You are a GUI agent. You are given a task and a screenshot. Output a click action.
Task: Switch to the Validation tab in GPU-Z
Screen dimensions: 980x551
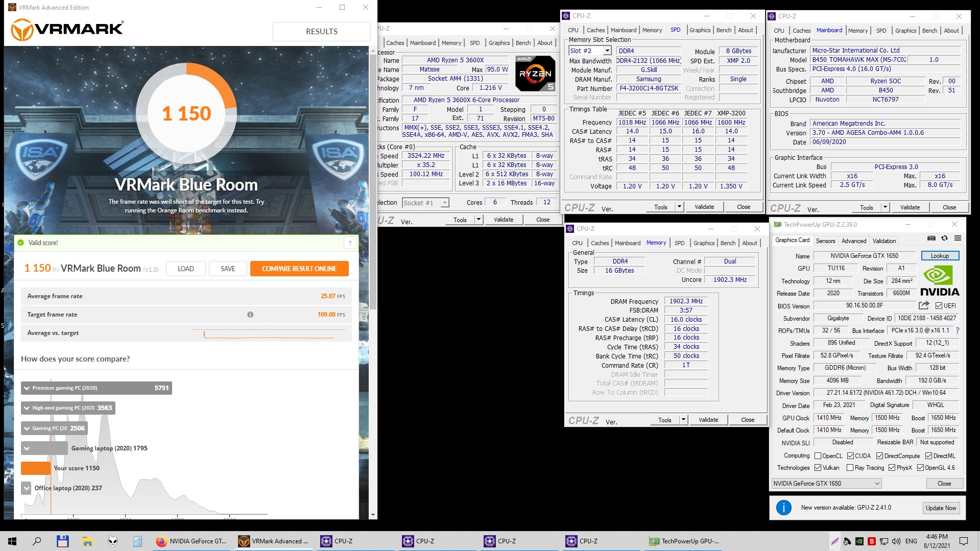click(884, 241)
